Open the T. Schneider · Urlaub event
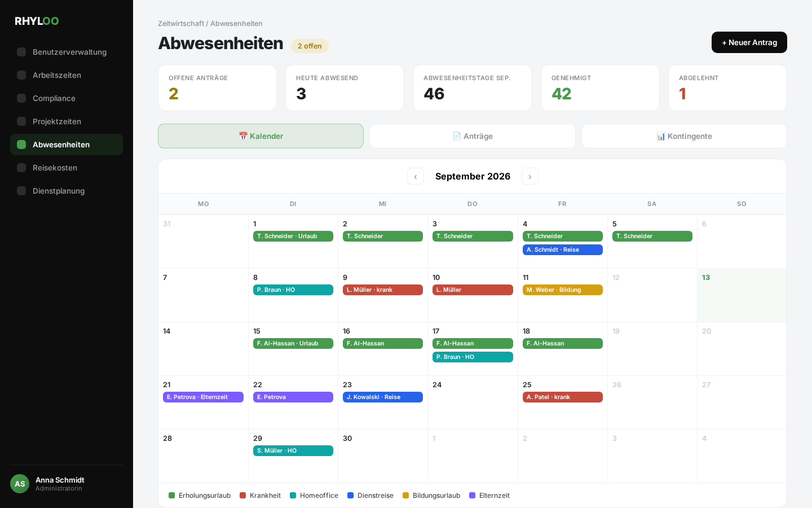 [x=293, y=237]
